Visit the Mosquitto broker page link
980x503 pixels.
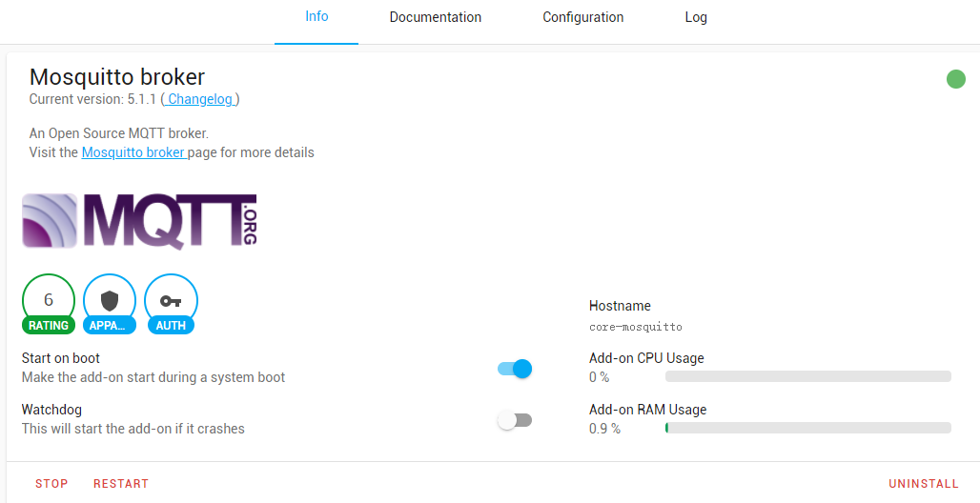[133, 152]
